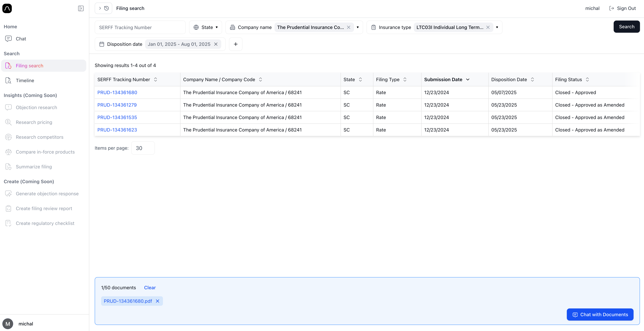Expand Company name dropdown arrow
Screen dimensions: 644x331
358,27
